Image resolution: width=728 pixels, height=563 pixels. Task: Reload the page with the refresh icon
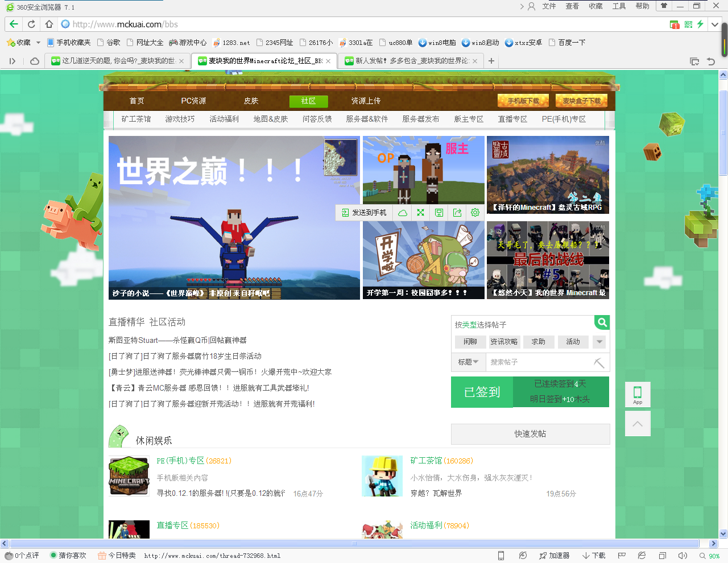(31, 24)
